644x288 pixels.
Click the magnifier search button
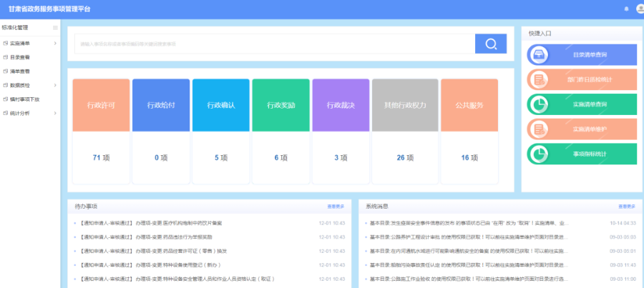pos(491,44)
